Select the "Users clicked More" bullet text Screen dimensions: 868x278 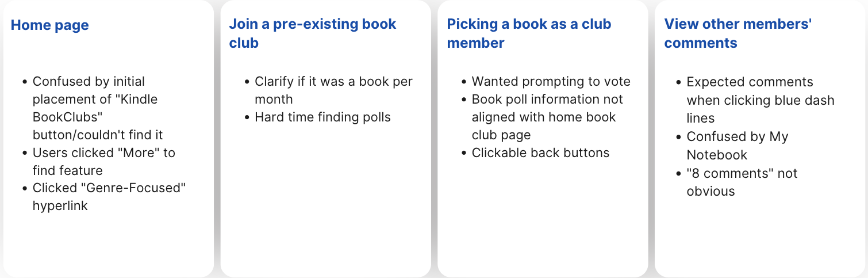[x=103, y=162]
